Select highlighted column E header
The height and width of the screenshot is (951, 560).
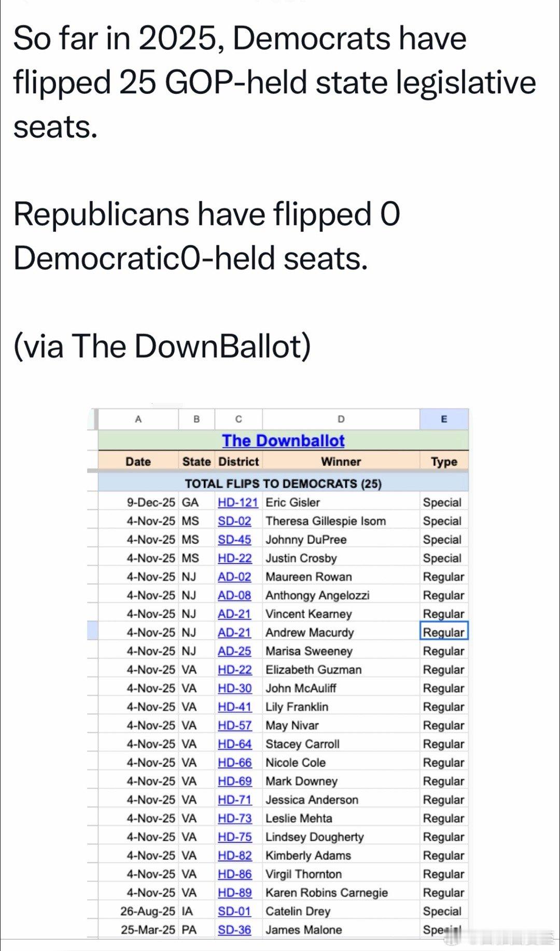tap(444, 419)
